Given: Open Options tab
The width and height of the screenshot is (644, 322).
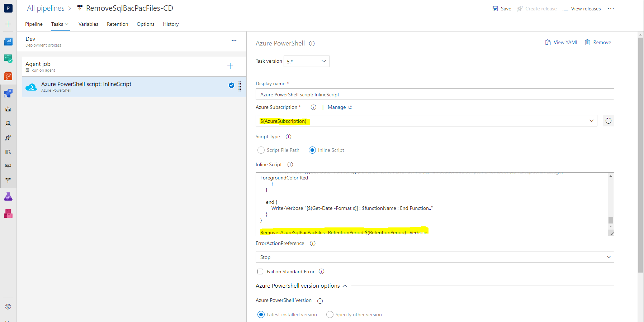Looking at the screenshot, I should 145,24.
